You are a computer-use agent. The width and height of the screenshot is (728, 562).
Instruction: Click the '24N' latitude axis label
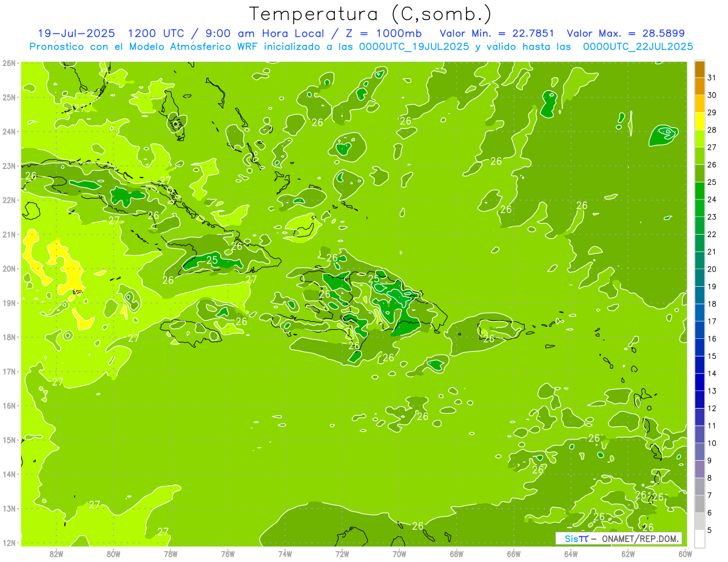[x=8, y=132]
